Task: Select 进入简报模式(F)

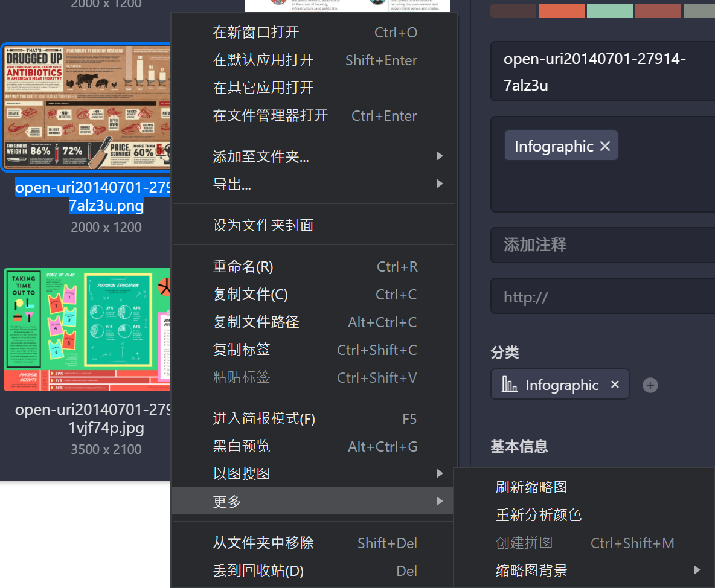Action: [314, 419]
